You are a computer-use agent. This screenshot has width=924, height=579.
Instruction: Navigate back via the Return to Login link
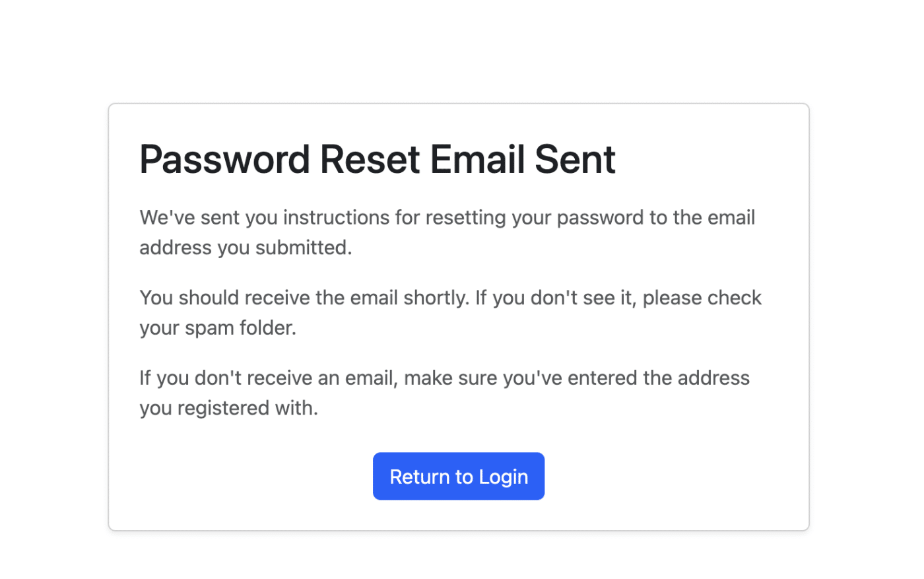tap(459, 476)
